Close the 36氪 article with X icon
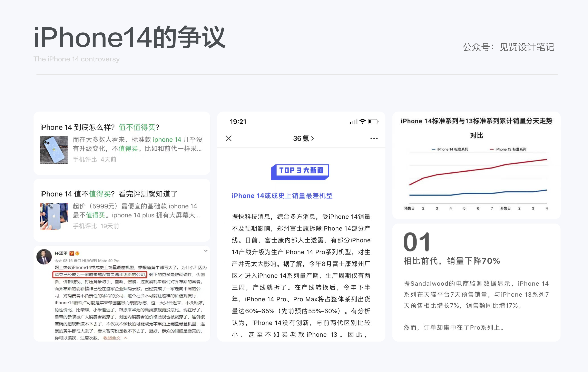The image size is (588, 372). click(228, 138)
